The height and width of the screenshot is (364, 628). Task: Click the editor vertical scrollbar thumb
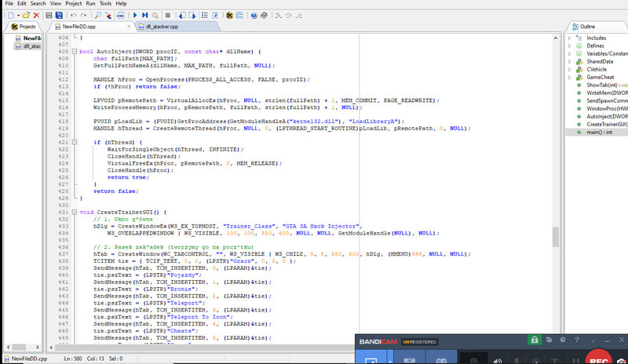pos(556,237)
